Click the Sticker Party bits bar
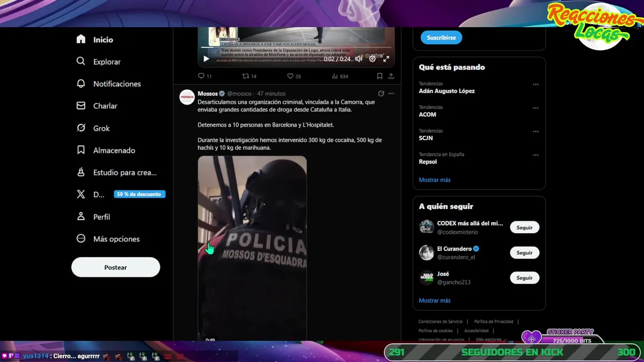Image resolution: width=644 pixels, height=362 pixels. [x=563, y=337]
